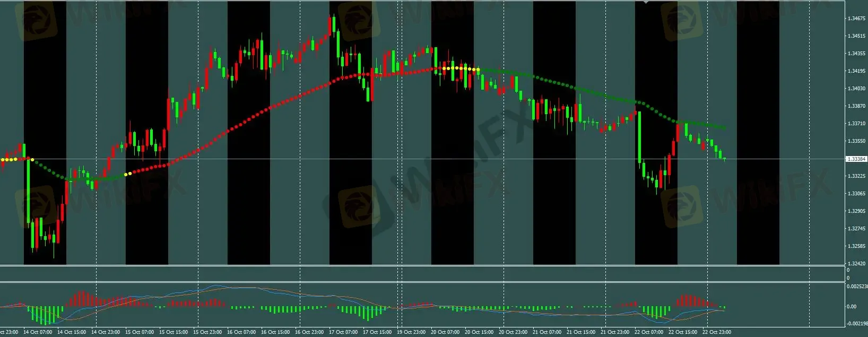Click price level 1.32420 on the axis
Screen dimensions: 868x337
pyautogui.click(x=856, y=264)
